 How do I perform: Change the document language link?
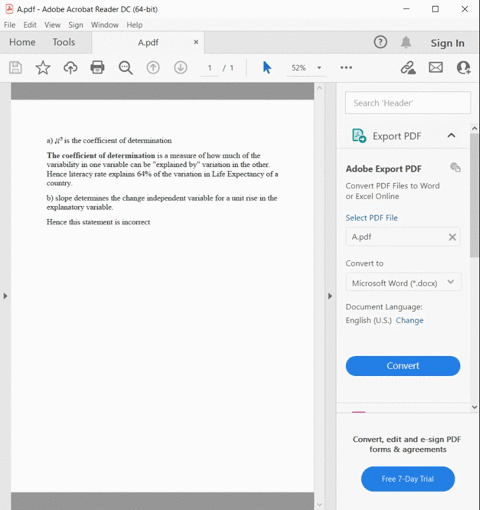[409, 320]
